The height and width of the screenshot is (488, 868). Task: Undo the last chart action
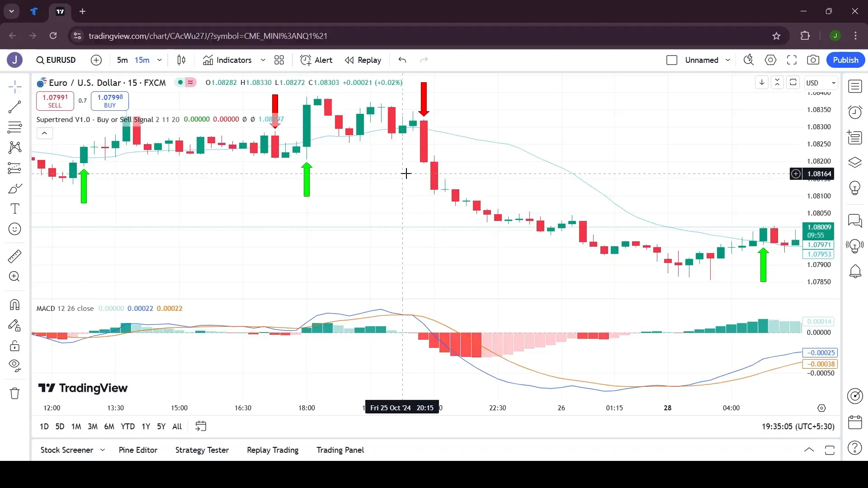(x=402, y=60)
